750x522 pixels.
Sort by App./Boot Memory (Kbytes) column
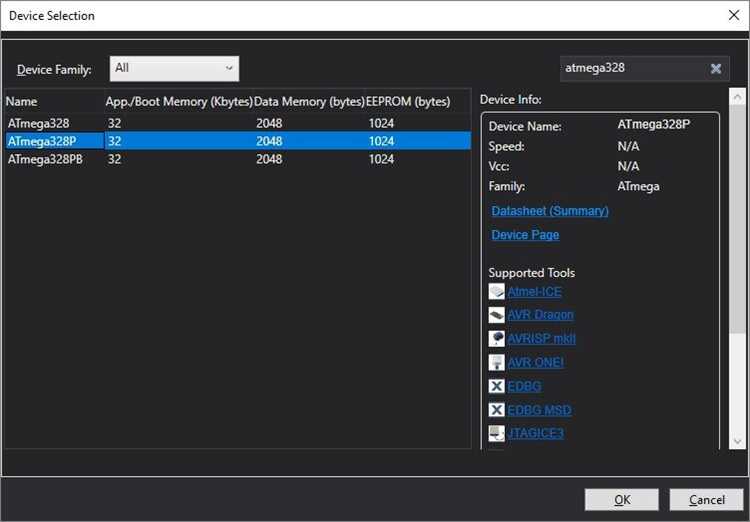pyautogui.click(x=178, y=101)
